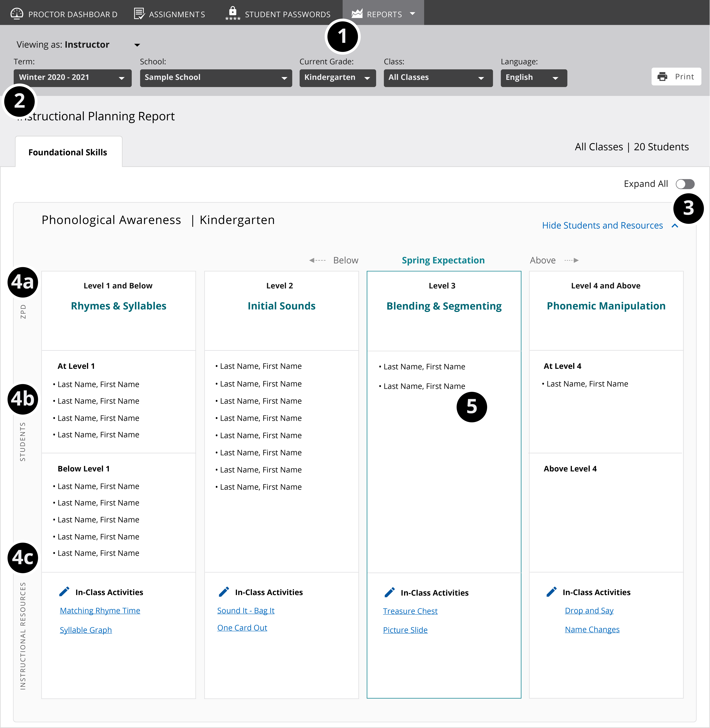Click the Proctor Dashboard gauge icon
The image size is (710, 728).
point(17,14)
